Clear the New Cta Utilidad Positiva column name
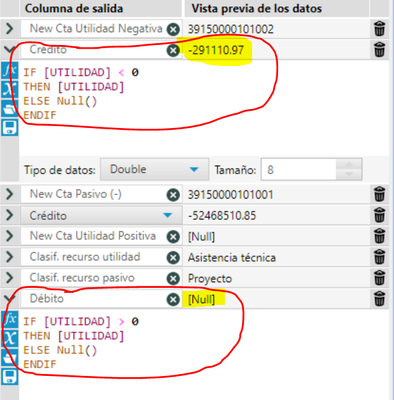The width and height of the screenshot is (394, 400). [x=173, y=237]
